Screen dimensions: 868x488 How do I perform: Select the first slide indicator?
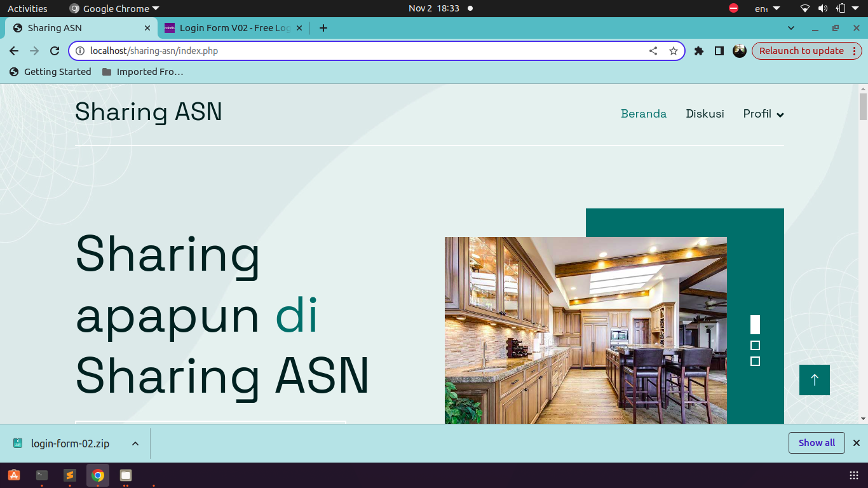coord(755,325)
